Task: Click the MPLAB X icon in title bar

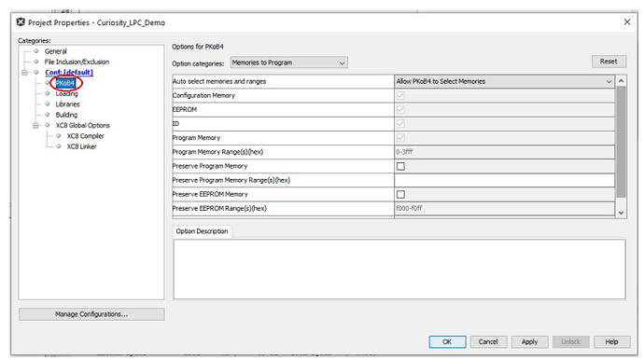Action: 21,22
